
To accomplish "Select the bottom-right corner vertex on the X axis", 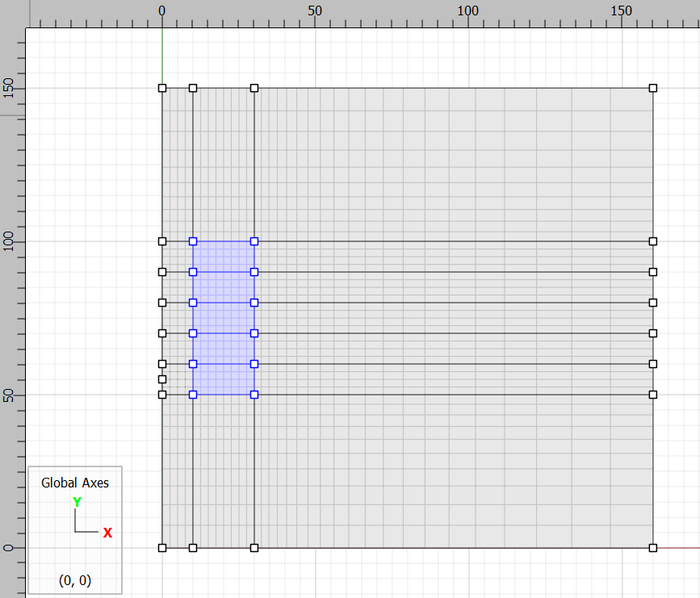I will [653, 548].
